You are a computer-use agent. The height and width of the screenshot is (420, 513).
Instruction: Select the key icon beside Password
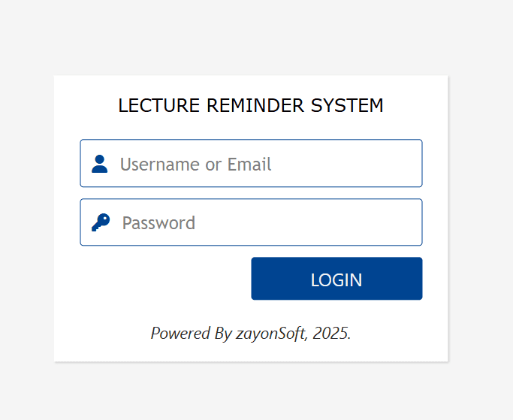click(100, 222)
